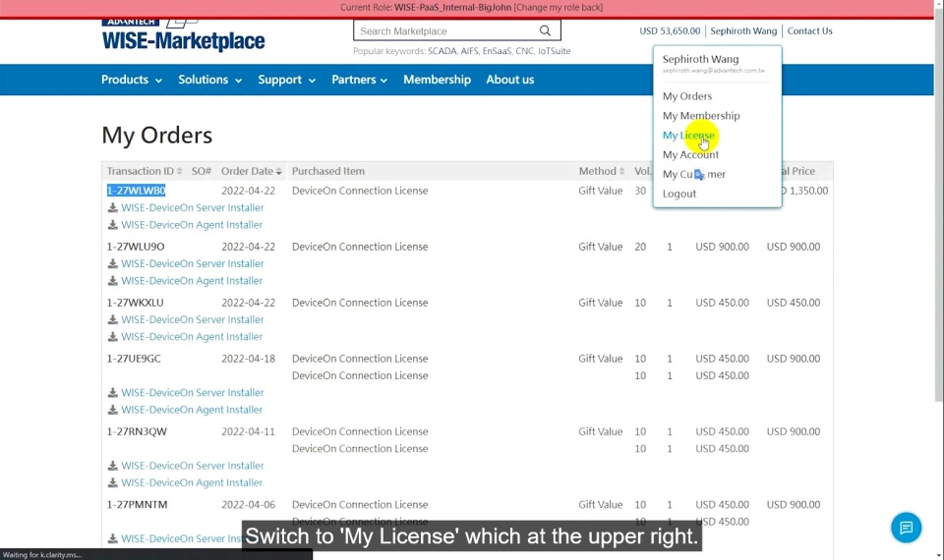The image size is (944, 560).
Task: Click the USD 53,650.00 balance
Action: click(670, 30)
